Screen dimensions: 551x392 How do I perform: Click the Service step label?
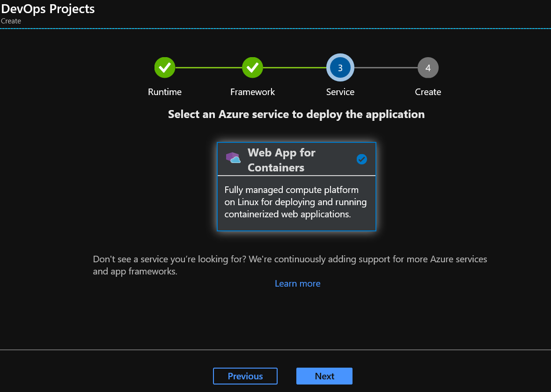tap(340, 92)
